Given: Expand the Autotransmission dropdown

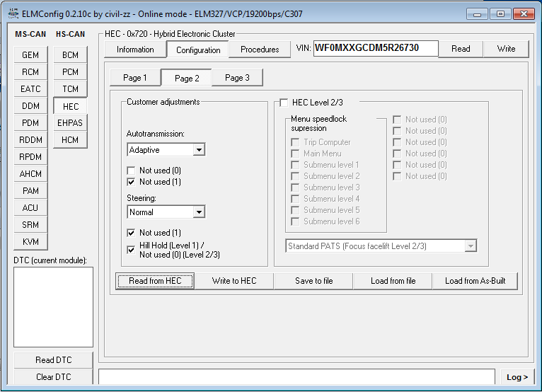Looking at the screenshot, I should [199, 150].
